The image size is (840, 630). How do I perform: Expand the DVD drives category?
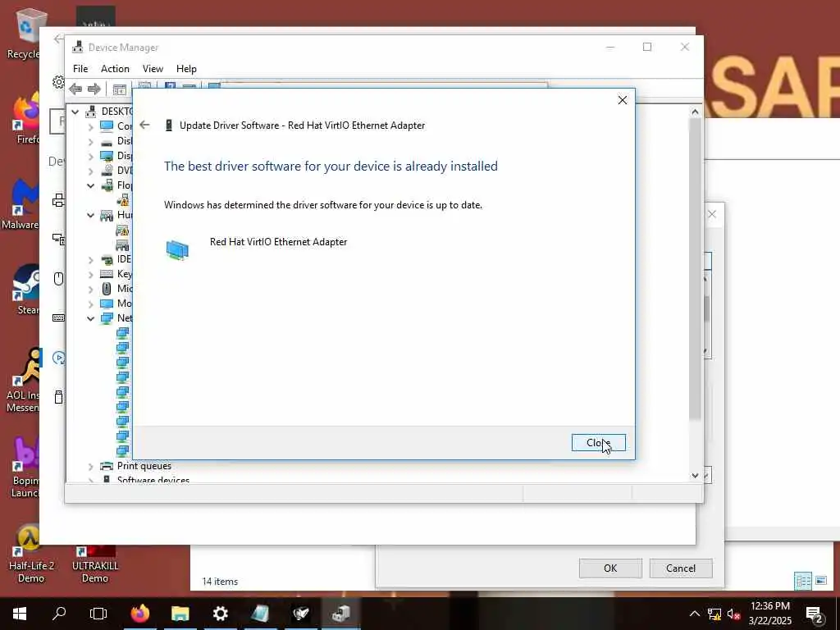(90, 171)
